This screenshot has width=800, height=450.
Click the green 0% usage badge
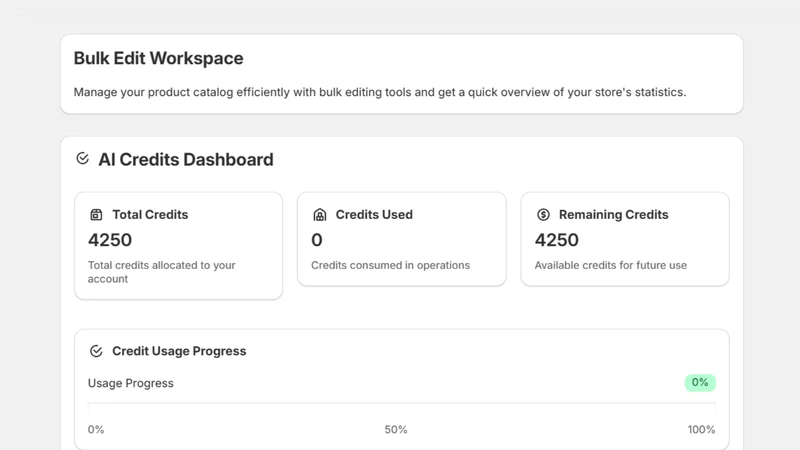point(700,383)
